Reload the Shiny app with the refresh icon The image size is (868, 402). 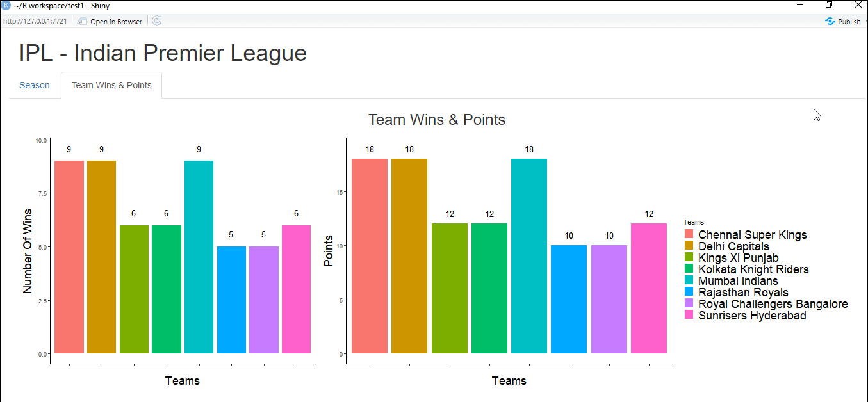click(x=157, y=21)
